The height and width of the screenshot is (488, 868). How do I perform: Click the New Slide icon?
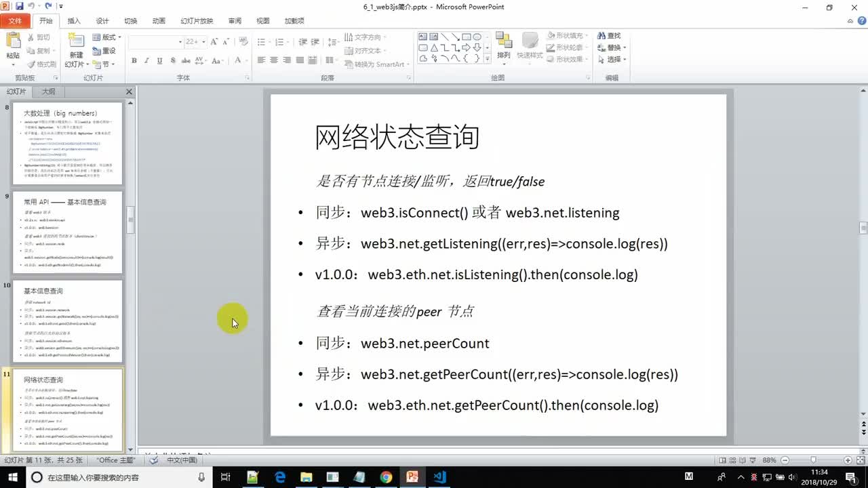[76, 41]
